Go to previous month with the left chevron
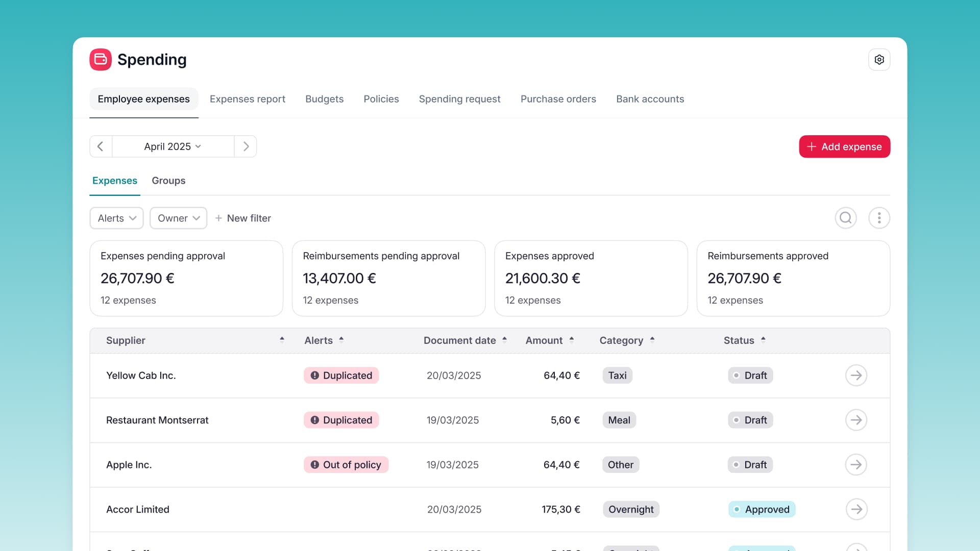 pyautogui.click(x=101, y=146)
